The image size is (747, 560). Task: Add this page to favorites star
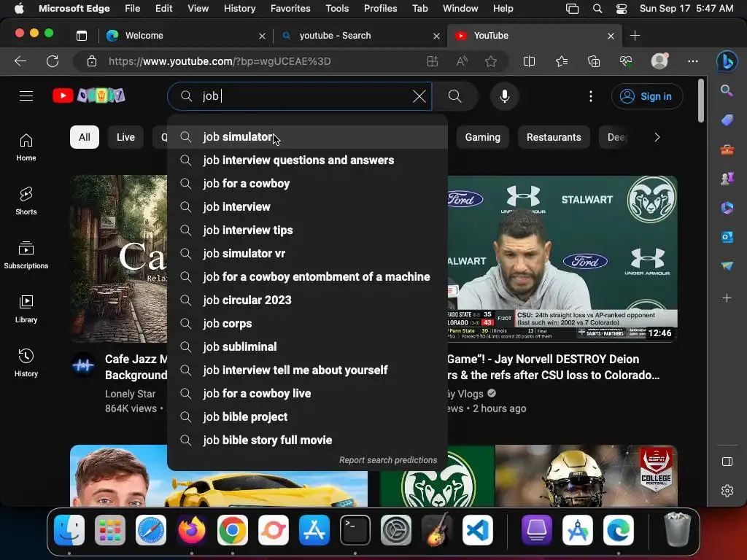pyautogui.click(x=491, y=61)
